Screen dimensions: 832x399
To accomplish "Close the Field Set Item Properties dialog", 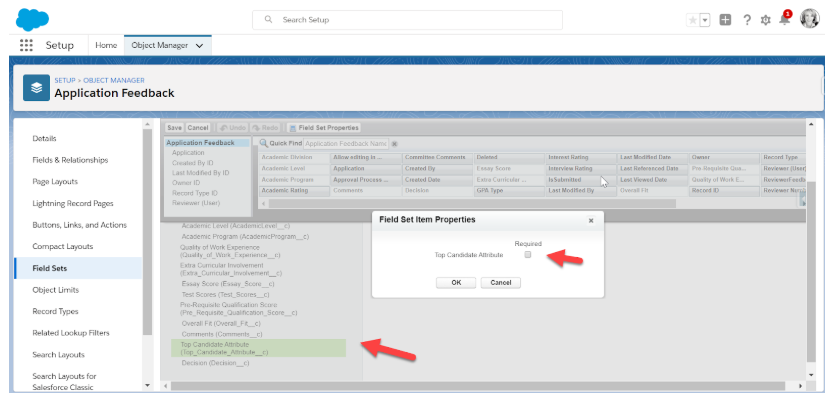I will tap(591, 221).
